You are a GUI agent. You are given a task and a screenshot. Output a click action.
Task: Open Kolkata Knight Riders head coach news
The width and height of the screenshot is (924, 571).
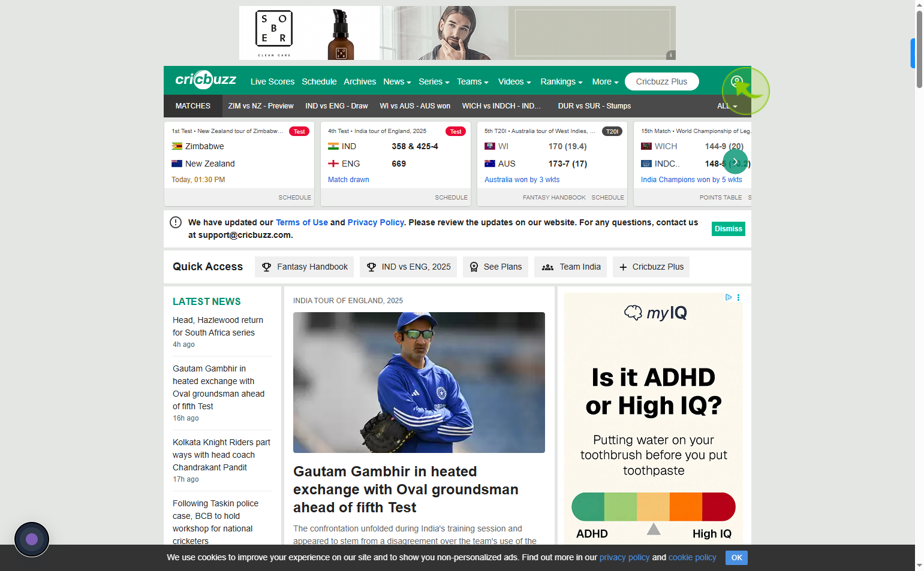pyautogui.click(x=221, y=455)
